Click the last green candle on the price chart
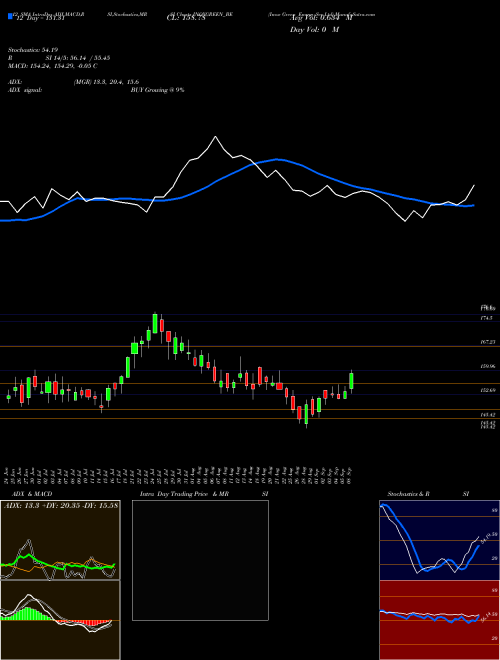This screenshot has height=660, width=500. (351, 381)
